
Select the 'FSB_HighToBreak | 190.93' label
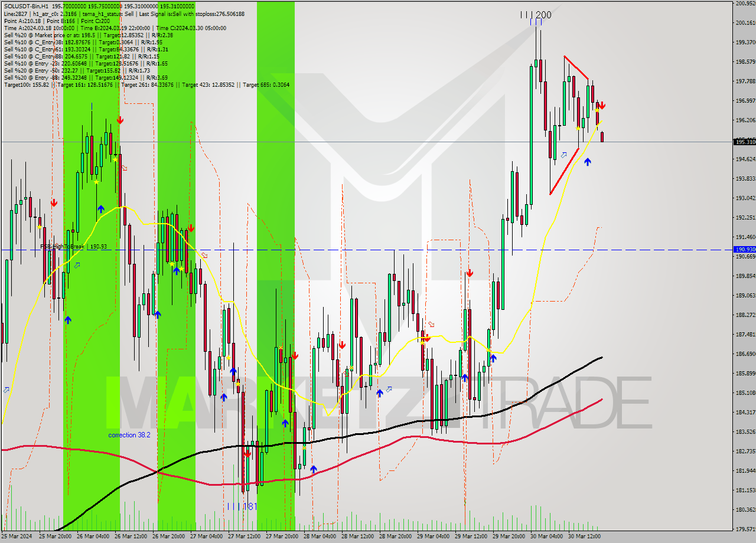click(x=73, y=246)
